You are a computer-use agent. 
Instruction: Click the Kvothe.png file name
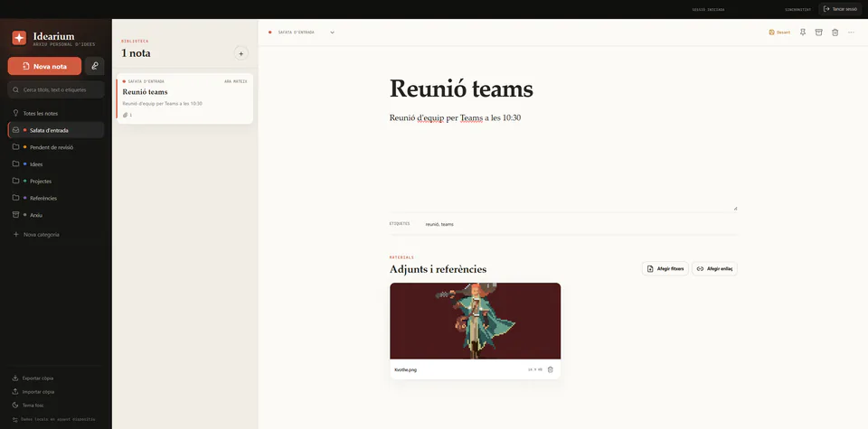[x=405, y=370]
